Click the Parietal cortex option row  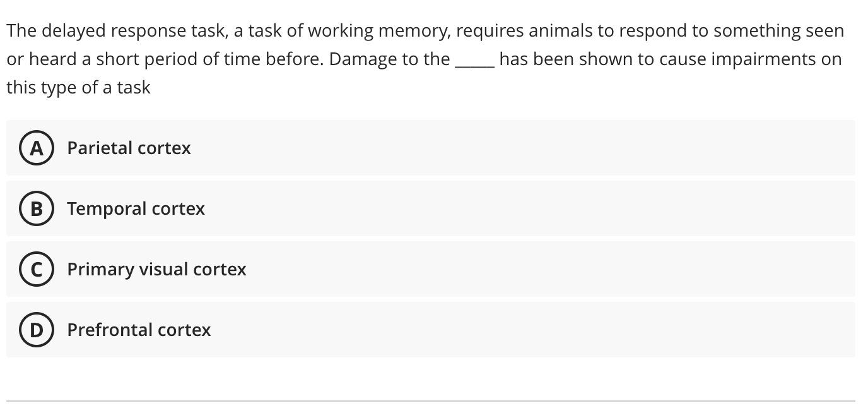[378, 148]
